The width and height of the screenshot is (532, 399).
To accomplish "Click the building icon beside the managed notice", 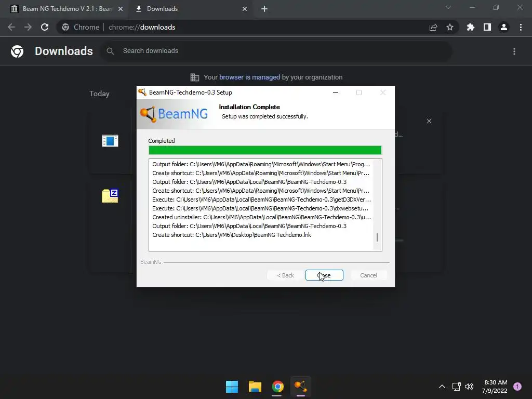I will click(x=195, y=77).
